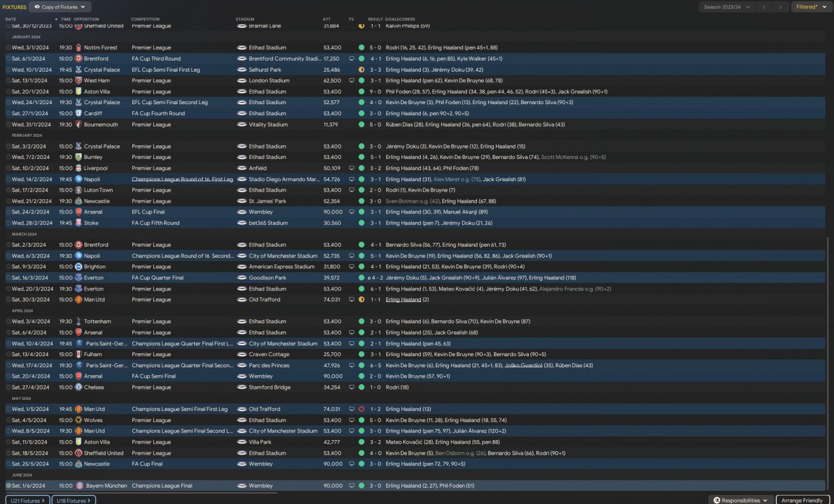Click the Wolves club crest
This screenshot has width=834, height=504.
pos(79,420)
